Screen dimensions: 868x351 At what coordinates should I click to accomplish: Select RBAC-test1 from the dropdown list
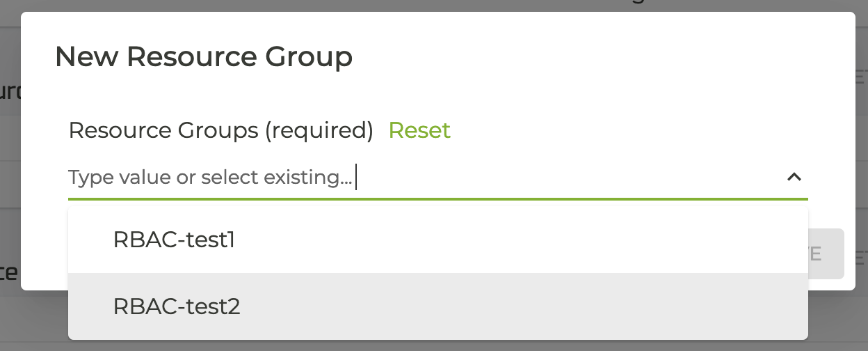click(174, 240)
